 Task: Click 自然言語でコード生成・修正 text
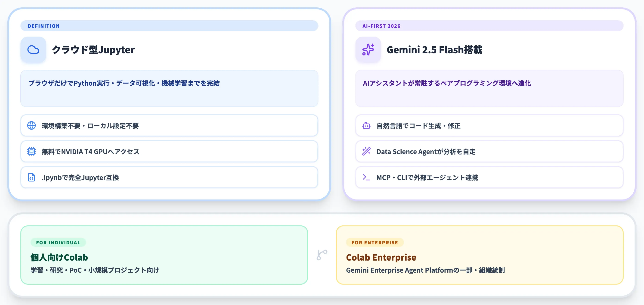[418, 126]
